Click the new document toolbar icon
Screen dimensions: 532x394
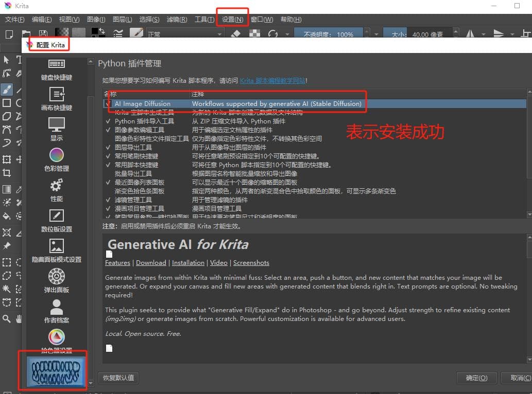point(9,34)
